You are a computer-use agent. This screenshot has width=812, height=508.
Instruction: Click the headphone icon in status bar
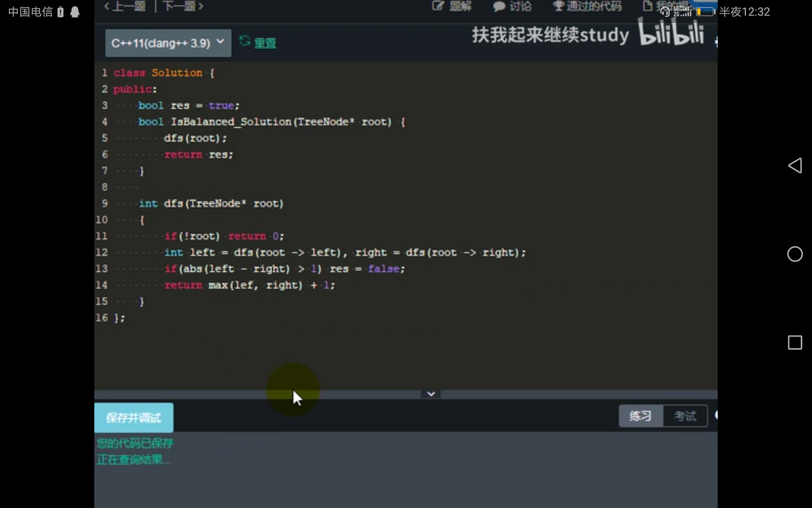665,11
